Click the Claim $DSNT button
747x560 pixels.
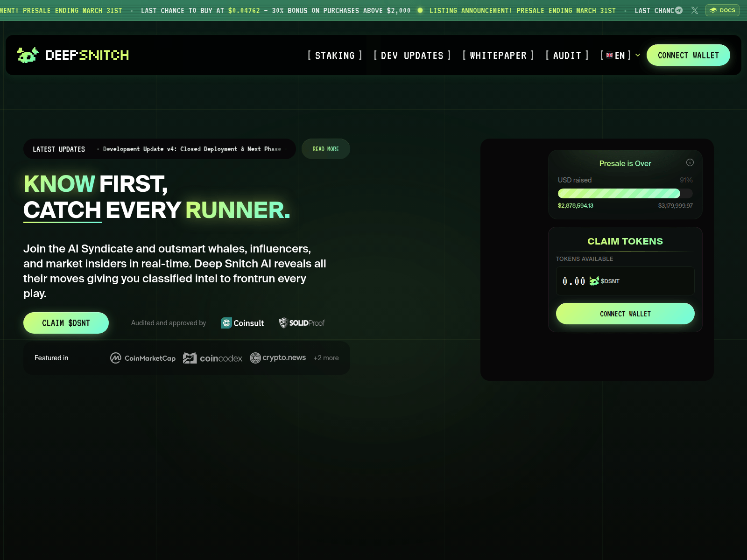pos(66,323)
